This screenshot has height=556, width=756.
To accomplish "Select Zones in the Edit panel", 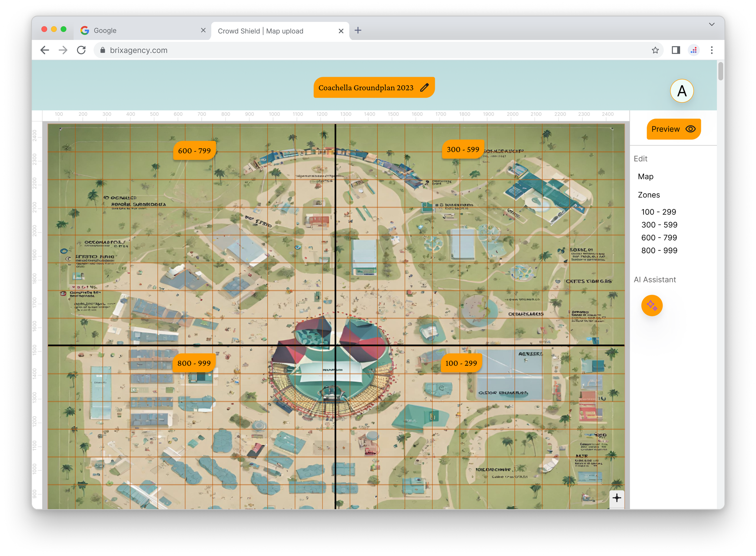I will click(x=648, y=195).
